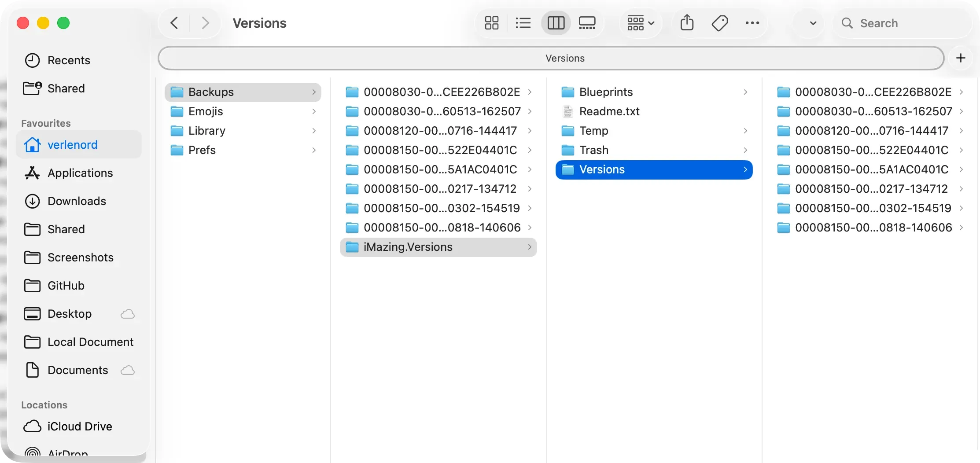Screen dimensions: 980x463
Task: Open Recents in the sidebar
Action: click(79, 60)
